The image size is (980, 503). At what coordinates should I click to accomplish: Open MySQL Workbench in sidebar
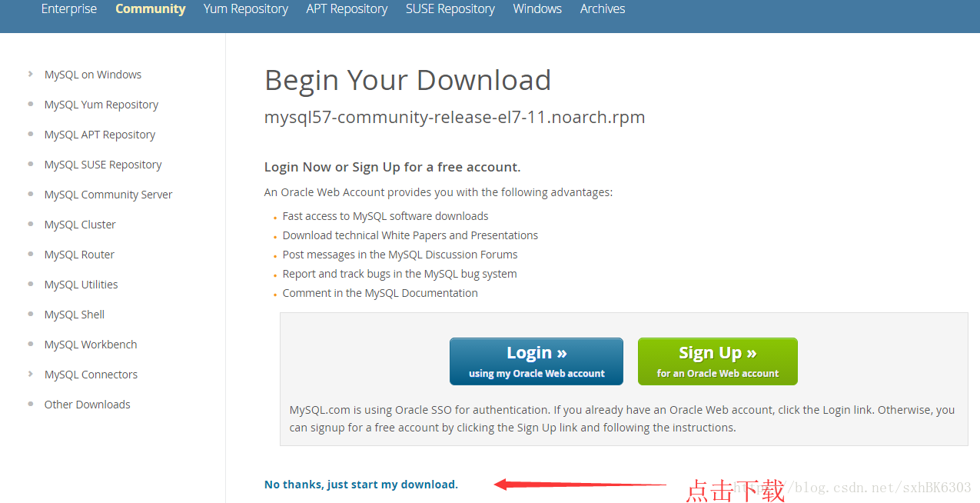coord(91,345)
